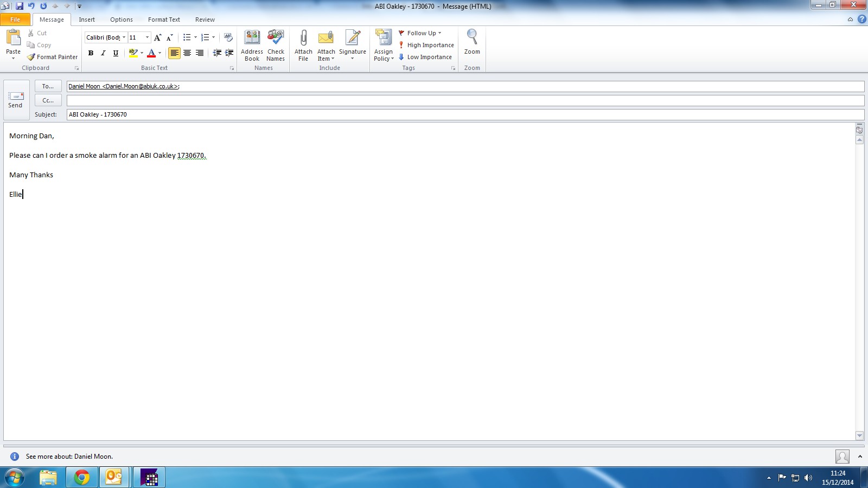Send the email message
This screenshot has width=868, height=488.
[x=16, y=100]
